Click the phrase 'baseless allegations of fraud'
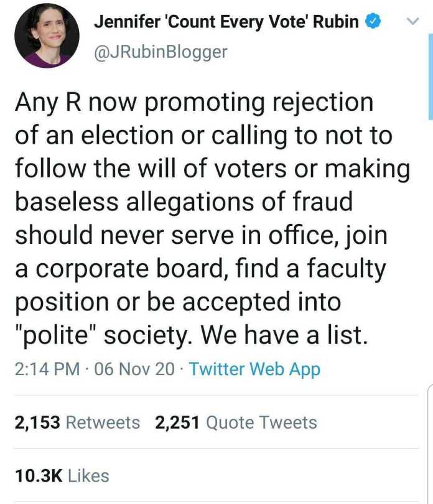This screenshot has height=504, width=433. click(x=184, y=202)
